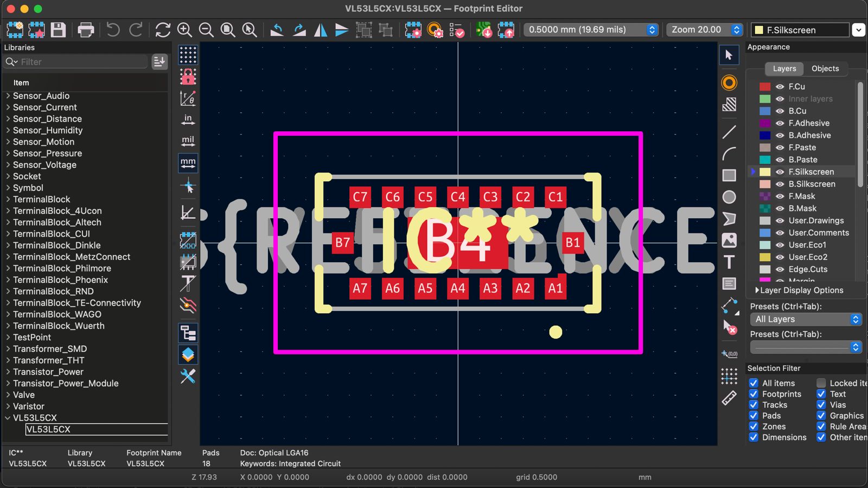Select the Draw Circle tool
The width and height of the screenshot is (868, 488).
pos(729,197)
